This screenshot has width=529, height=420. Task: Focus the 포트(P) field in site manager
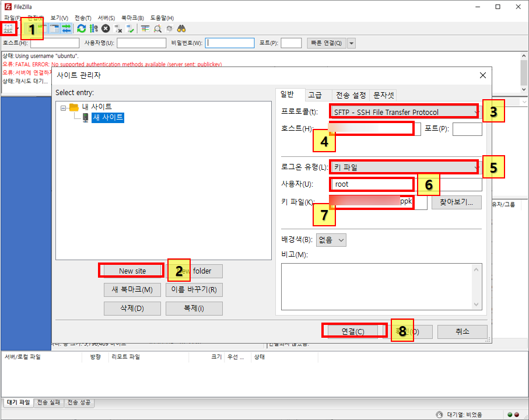click(x=467, y=129)
